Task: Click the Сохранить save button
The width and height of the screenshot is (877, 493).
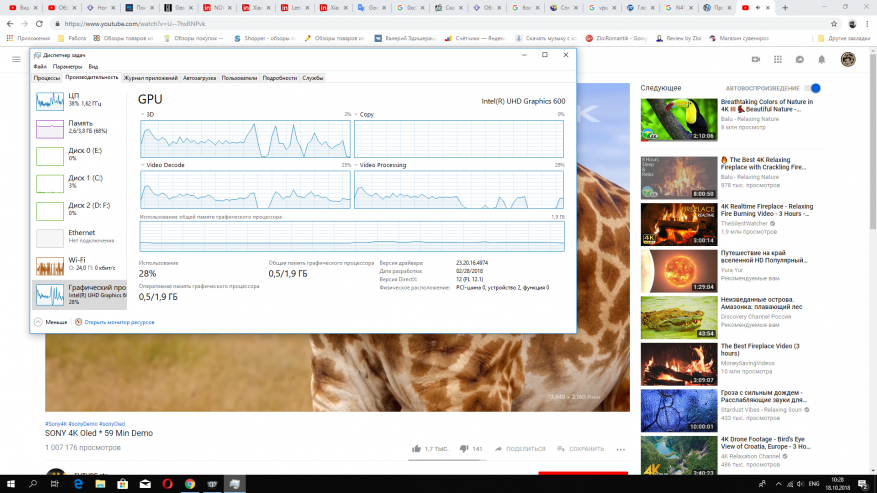Action: (x=581, y=449)
